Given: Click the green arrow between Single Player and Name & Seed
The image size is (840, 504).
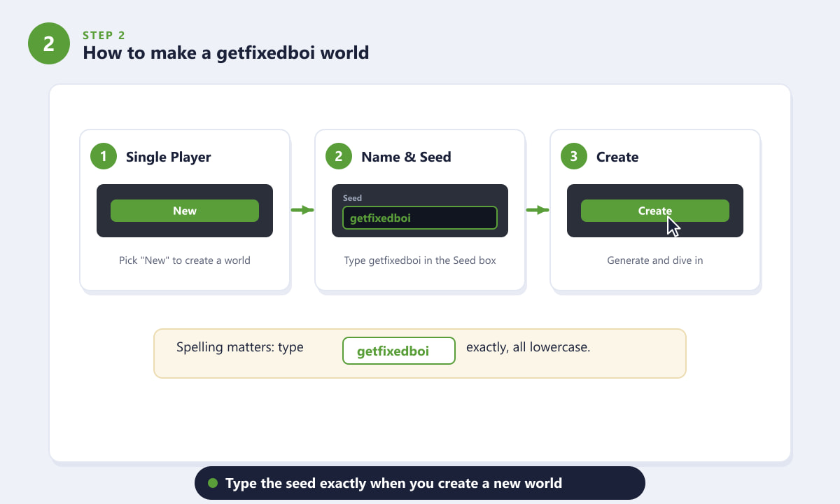Looking at the screenshot, I should pyautogui.click(x=302, y=210).
